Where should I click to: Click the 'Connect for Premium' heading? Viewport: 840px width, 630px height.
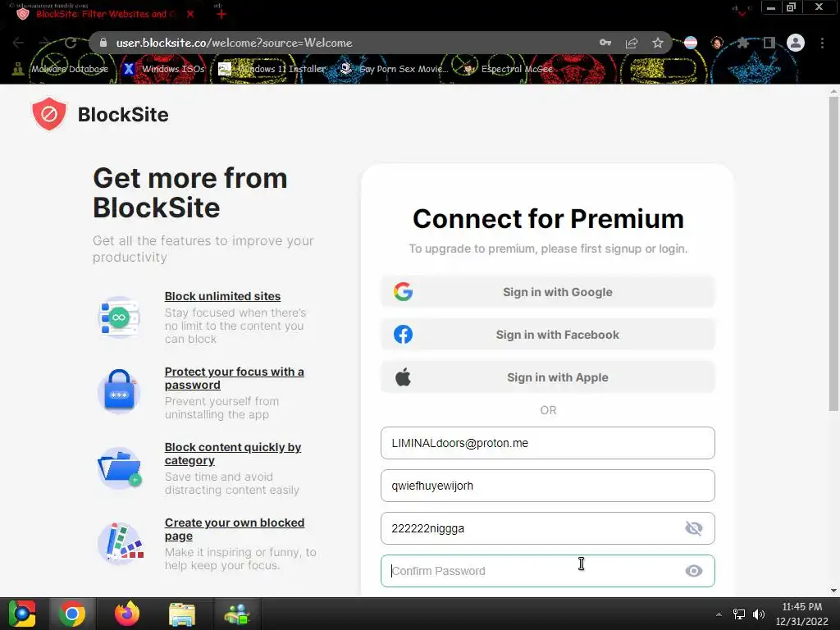pos(548,218)
